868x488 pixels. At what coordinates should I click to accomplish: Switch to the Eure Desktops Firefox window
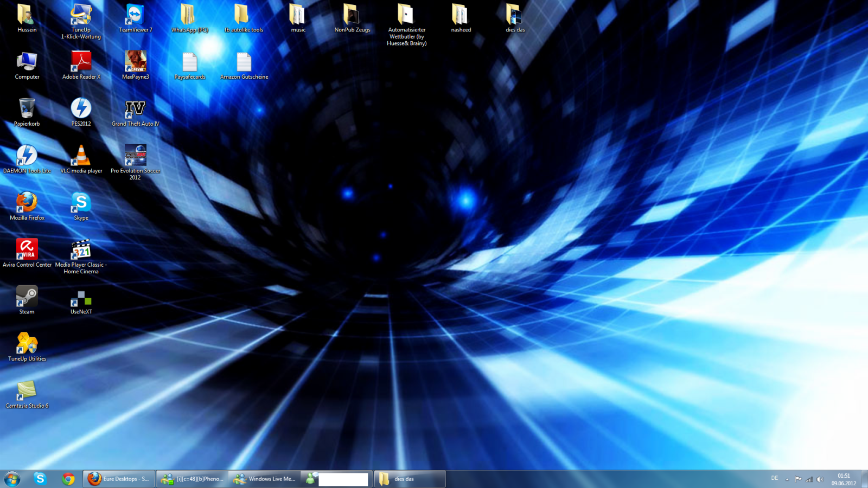(119, 479)
